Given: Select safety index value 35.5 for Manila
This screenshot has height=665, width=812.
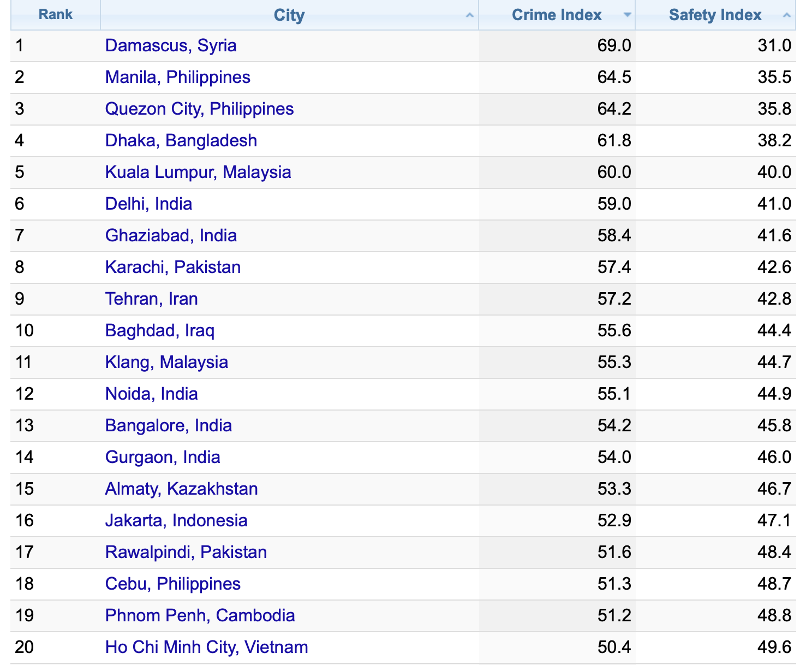Looking at the screenshot, I should (x=774, y=77).
